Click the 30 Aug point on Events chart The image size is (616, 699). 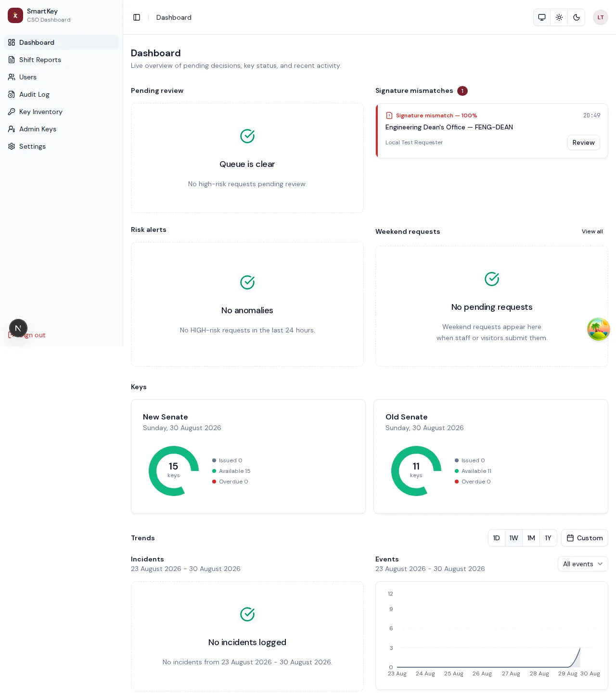click(580, 648)
